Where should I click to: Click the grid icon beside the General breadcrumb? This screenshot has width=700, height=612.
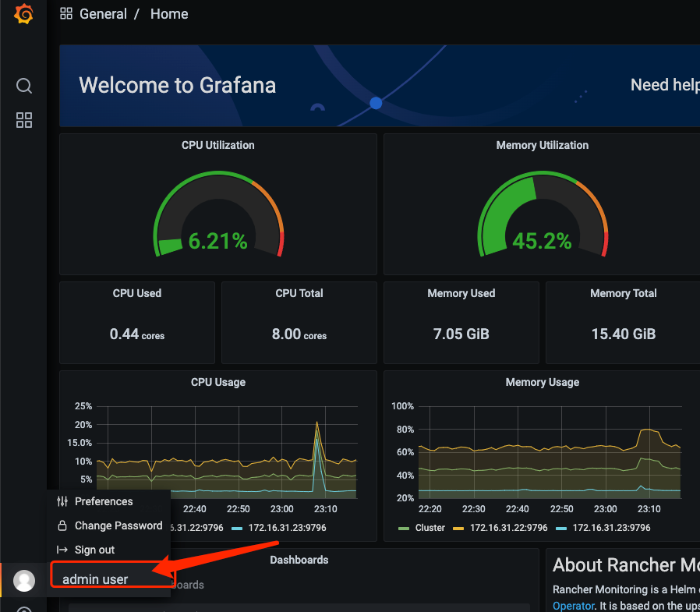click(x=66, y=14)
